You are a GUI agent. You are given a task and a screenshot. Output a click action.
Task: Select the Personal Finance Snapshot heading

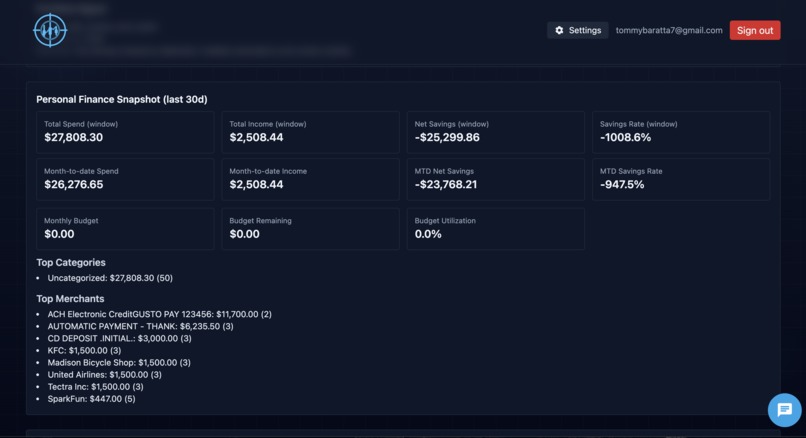122,99
